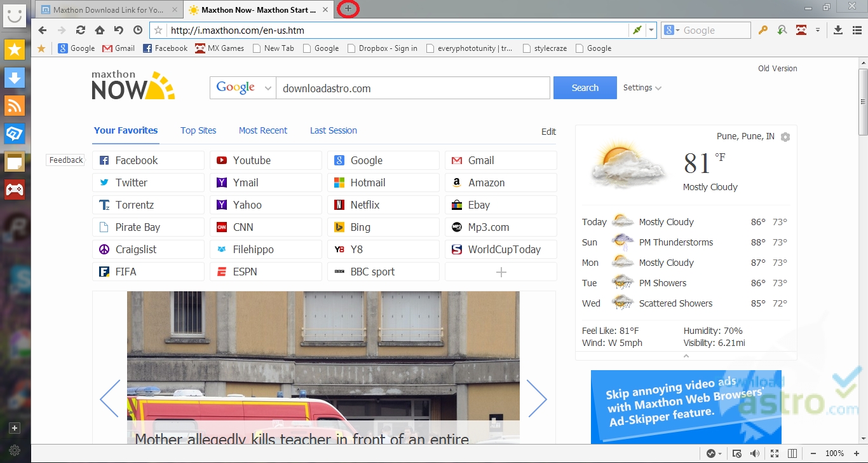Click Edit favorites link
Viewport: 868px width, 463px height.
click(548, 132)
